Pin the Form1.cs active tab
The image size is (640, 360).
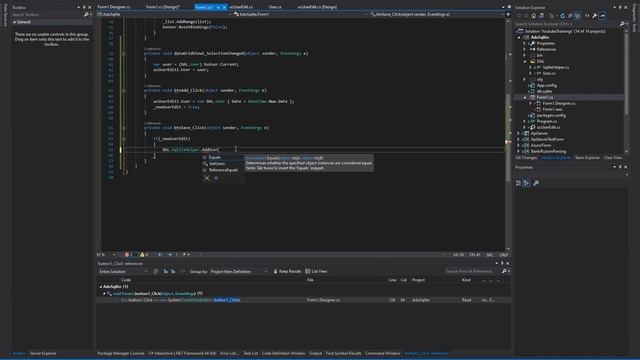click(x=218, y=7)
